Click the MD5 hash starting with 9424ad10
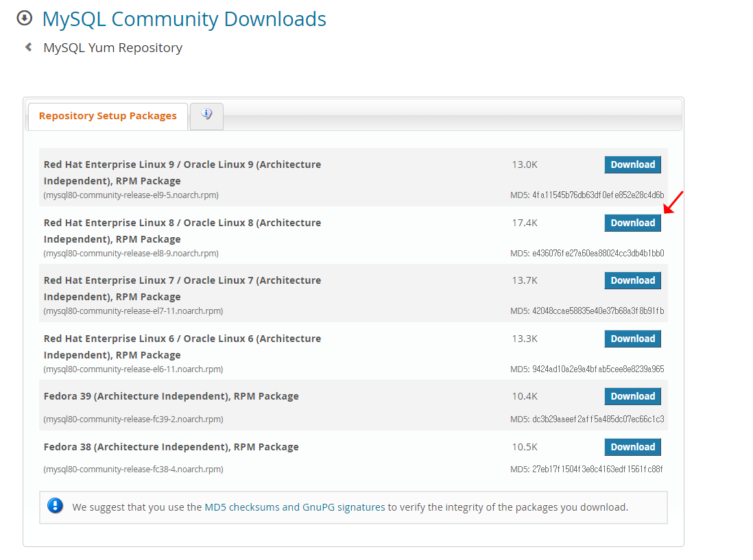This screenshot has height=560, width=753. [x=598, y=369]
